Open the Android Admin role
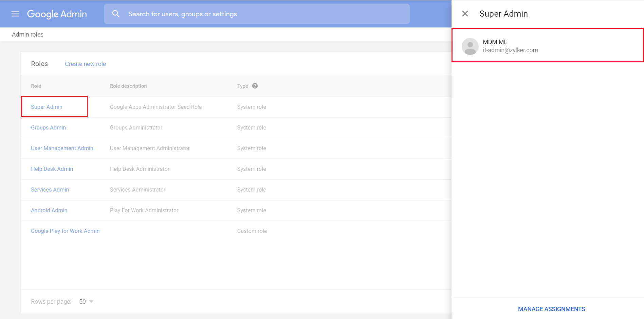644x319 pixels. click(x=49, y=210)
